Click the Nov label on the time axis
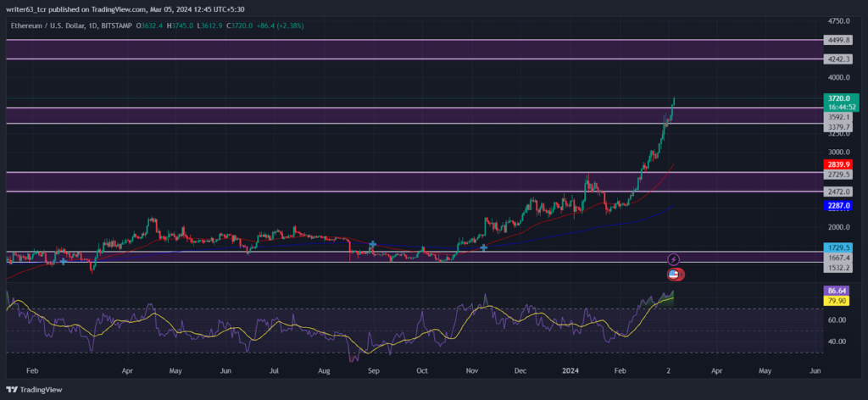Image resolution: width=868 pixels, height=400 pixels. click(471, 369)
